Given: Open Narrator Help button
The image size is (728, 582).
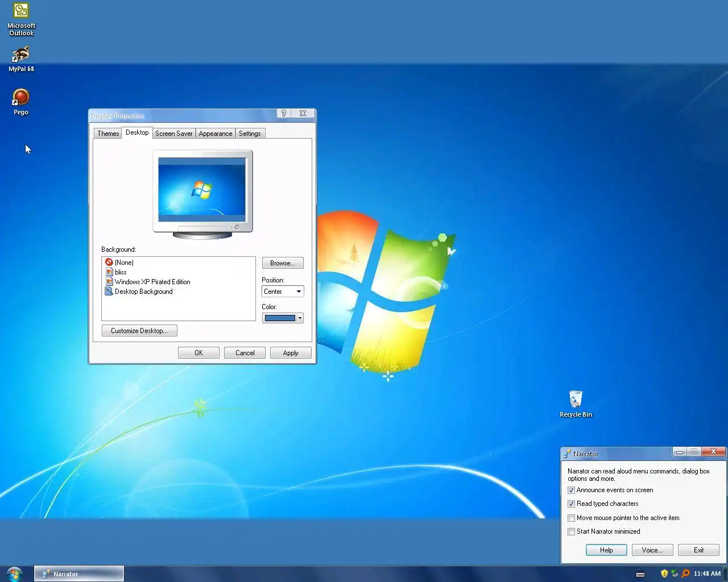Looking at the screenshot, I should pos(606,550).
